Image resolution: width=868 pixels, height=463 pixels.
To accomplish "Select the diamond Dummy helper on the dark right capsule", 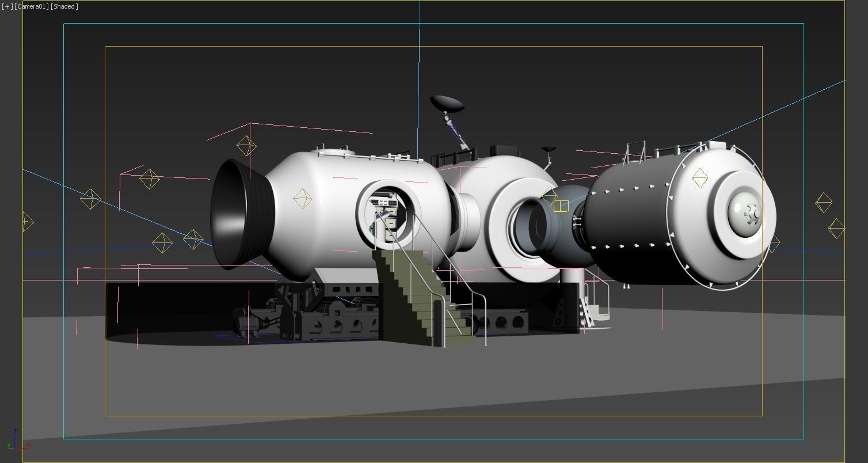I will coord(700,179).
